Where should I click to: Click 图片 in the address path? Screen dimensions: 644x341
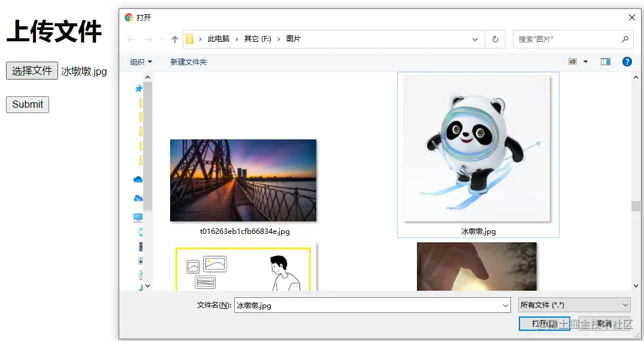[294, 39]
